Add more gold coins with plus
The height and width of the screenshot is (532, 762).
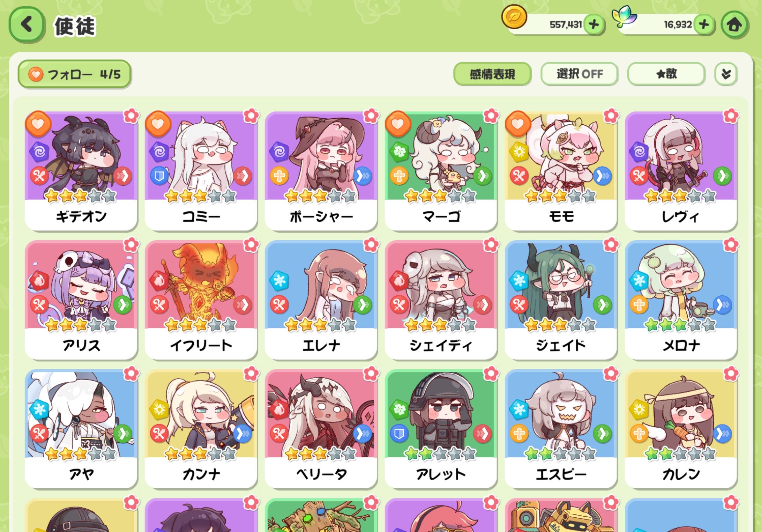594,24
